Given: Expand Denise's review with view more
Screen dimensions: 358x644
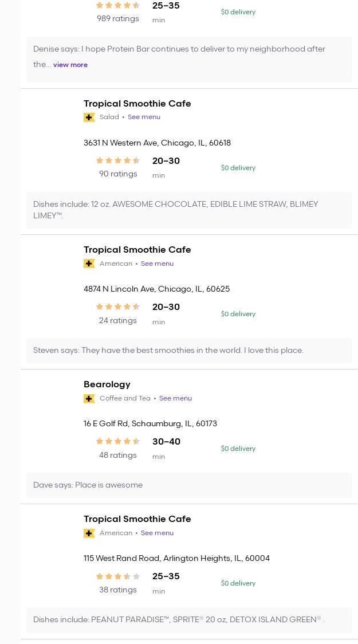Looking at the screenshot, I should pyautogui.click(x=70, y=65).
